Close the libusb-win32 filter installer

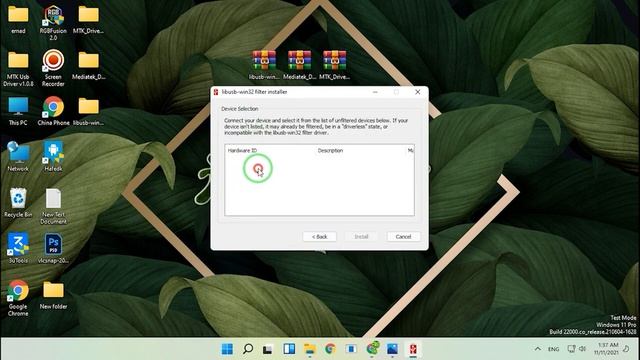click(418, 92)
